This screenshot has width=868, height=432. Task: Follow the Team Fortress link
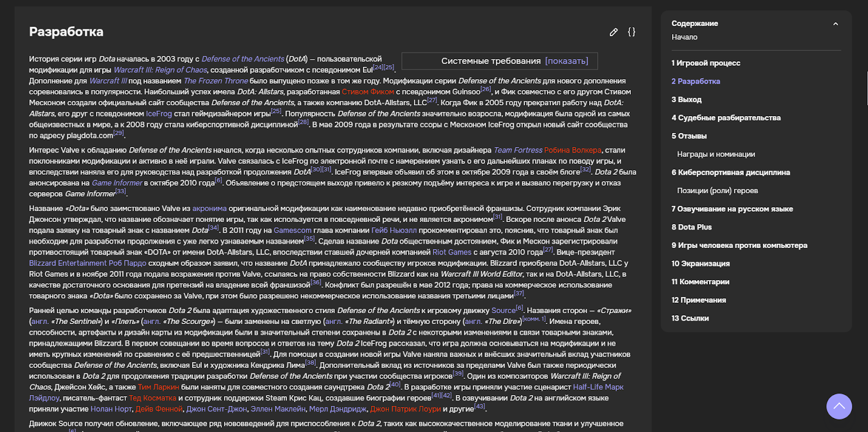pos(518,150)
